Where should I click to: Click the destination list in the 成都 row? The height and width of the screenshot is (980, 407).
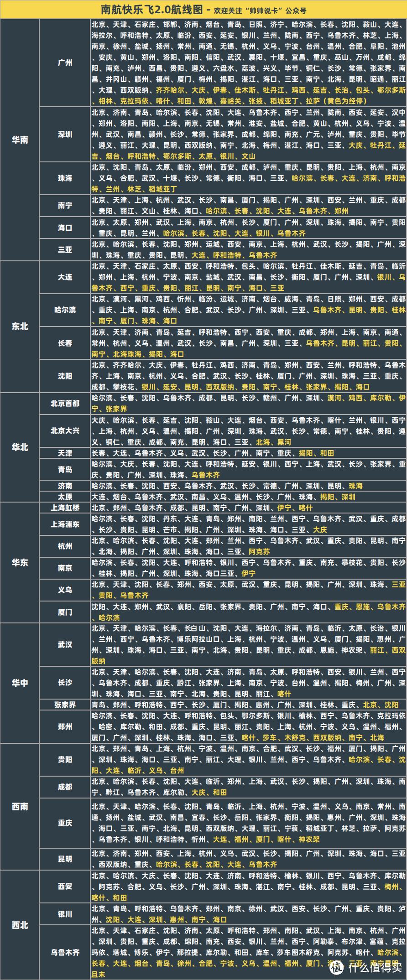pyautogui.click(x=249, y=787)
